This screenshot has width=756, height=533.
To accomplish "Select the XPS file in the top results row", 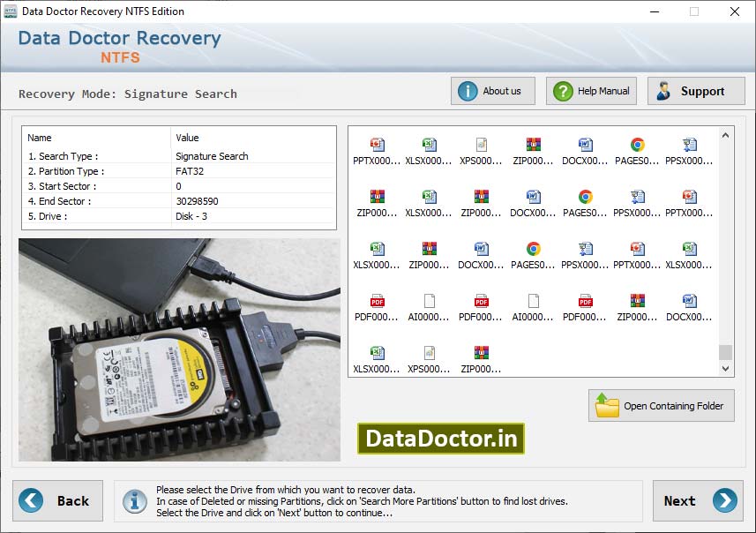I will pos(481,152).
